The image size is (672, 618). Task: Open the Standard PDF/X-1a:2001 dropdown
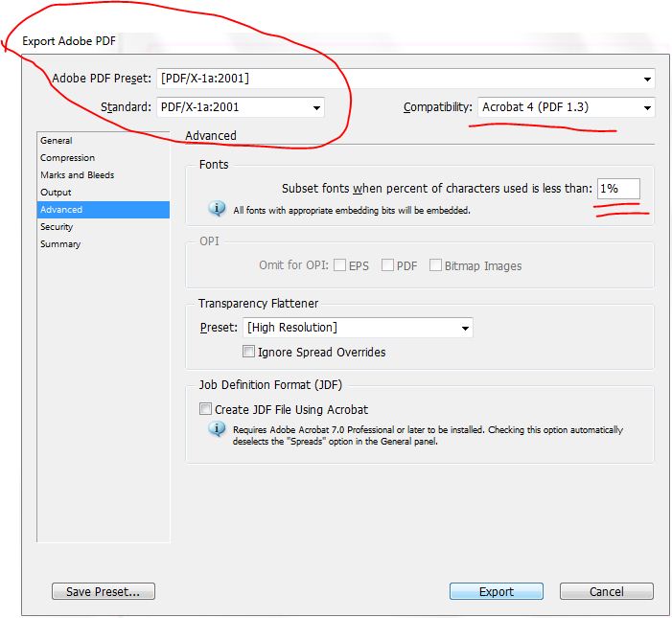point(241,107)
